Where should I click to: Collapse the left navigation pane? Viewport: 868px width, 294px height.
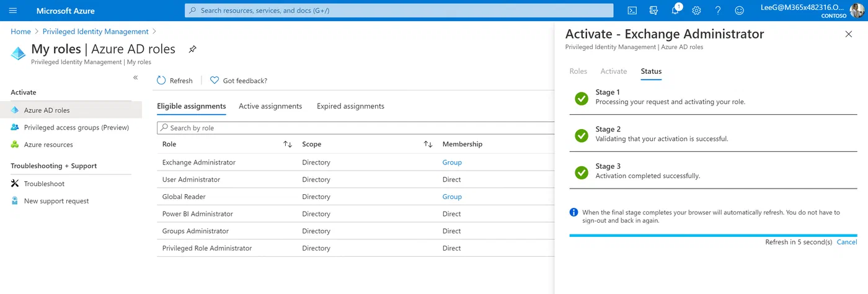click(x=136, y=78)
